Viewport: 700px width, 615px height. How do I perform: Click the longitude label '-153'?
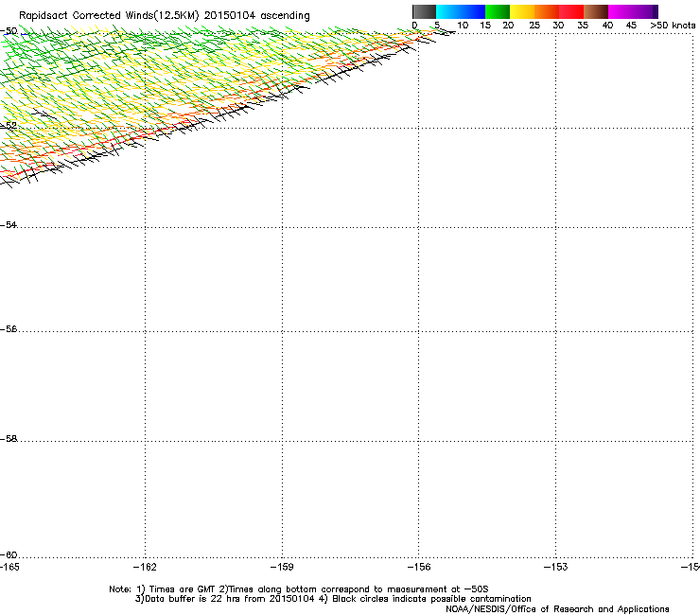click(x=556, y=567)
